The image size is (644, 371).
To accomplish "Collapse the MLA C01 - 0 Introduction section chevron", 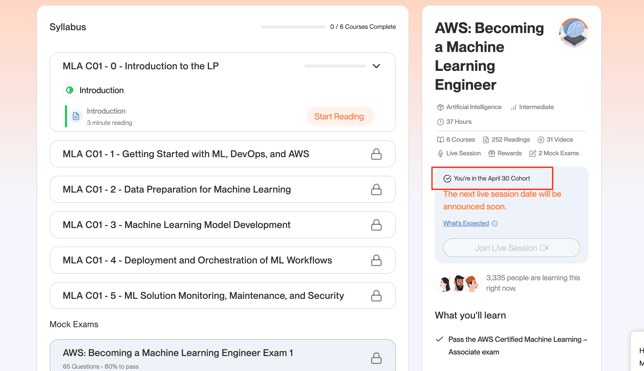I will coord(376,66).
